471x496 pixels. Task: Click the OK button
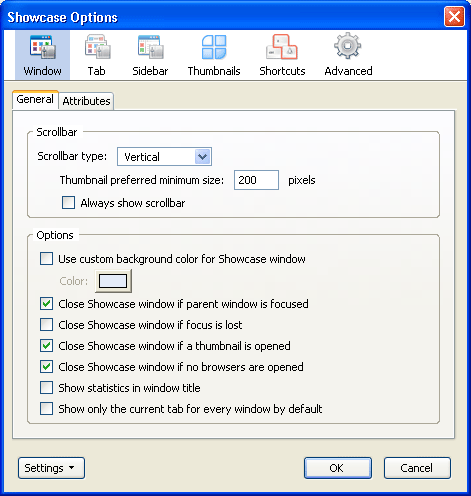click(338, 468)
